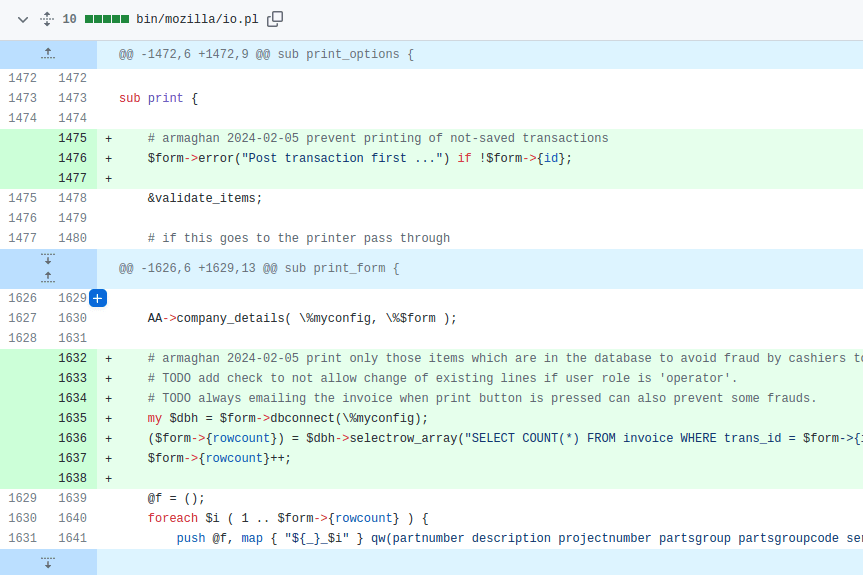863x575 pixels.
Task: Expand lines below at diff bottom
Action: 48,564
